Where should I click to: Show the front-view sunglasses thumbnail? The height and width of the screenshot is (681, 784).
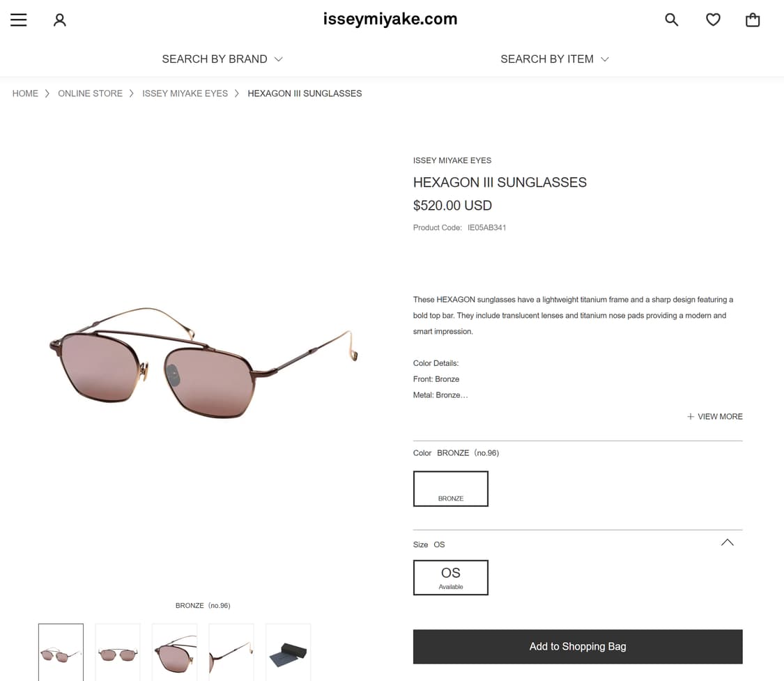tap(118, 652)
